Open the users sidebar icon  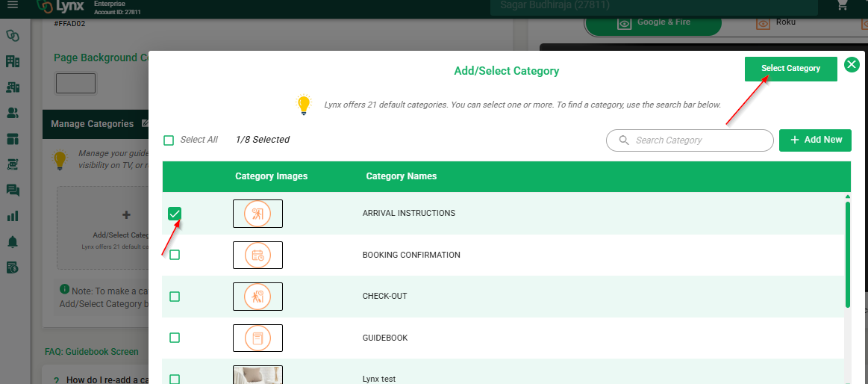tap(12, 113)
